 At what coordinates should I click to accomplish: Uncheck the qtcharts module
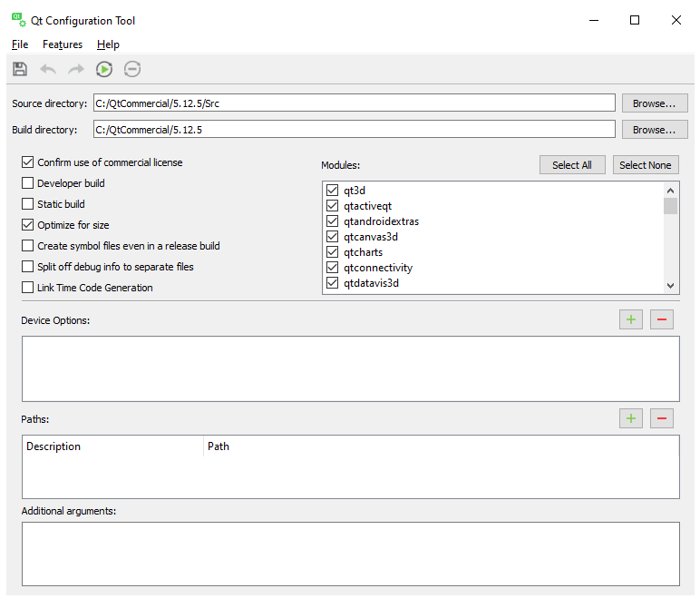click(x=332, y=252)
